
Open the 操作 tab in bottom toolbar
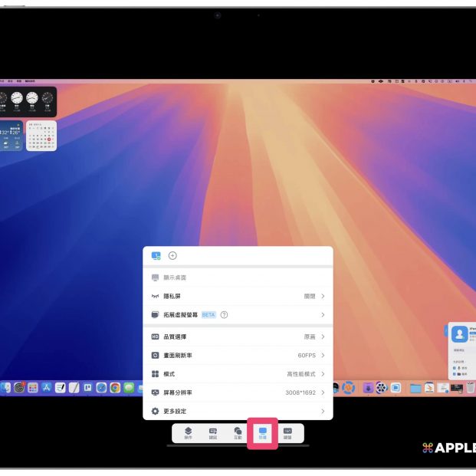pyautogui.click(x=188, y=433)
